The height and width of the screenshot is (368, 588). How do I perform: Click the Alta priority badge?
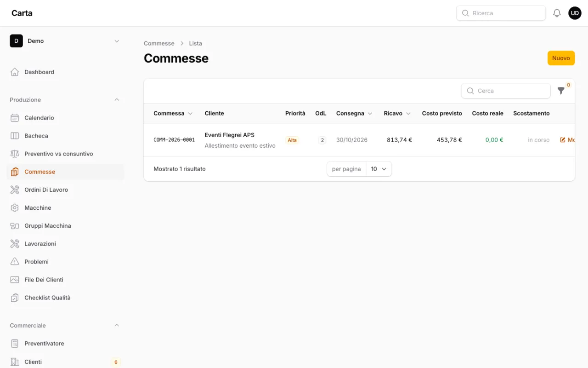292,140
